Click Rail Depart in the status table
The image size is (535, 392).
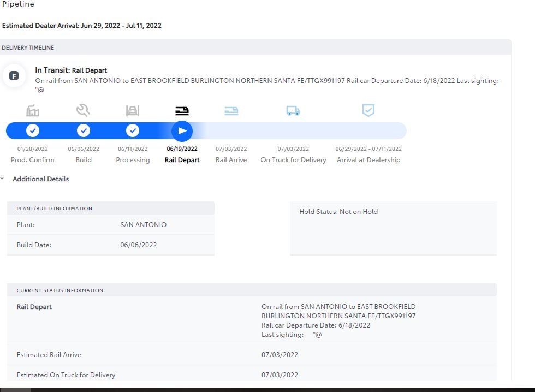[34, 307]
